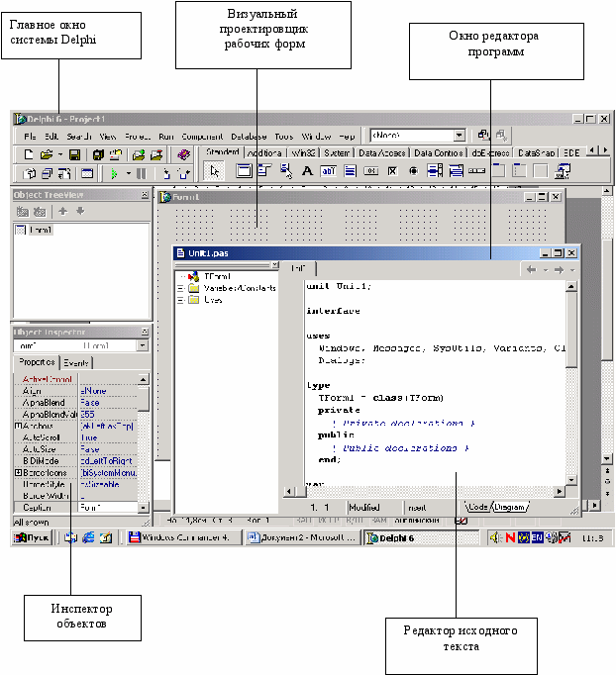Open dropdown arrow beside Run icon
Screen dimensions: 616x675
point(129,173)
